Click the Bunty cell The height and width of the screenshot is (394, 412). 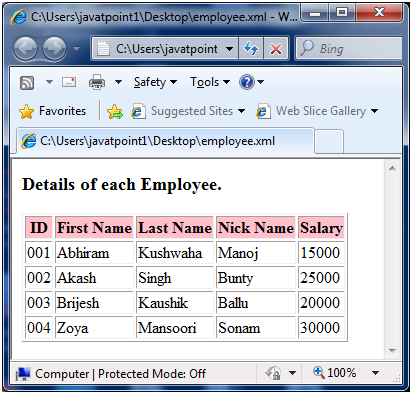256,278
